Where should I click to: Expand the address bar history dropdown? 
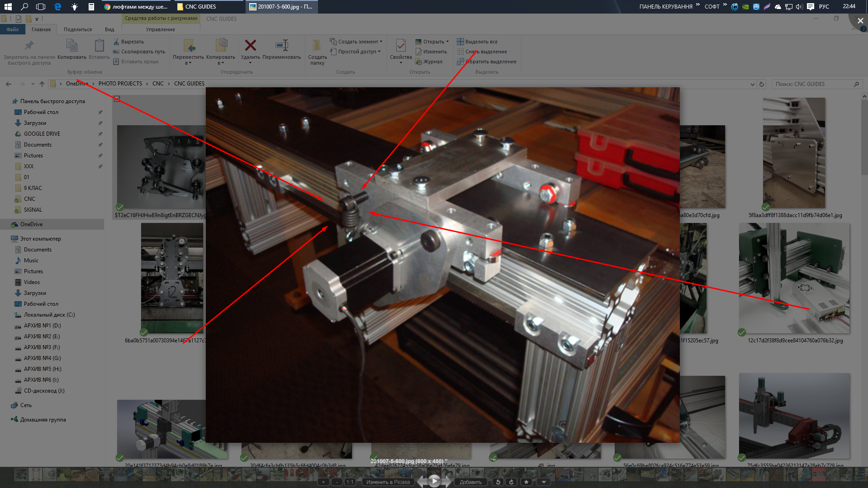pos(752,84)
